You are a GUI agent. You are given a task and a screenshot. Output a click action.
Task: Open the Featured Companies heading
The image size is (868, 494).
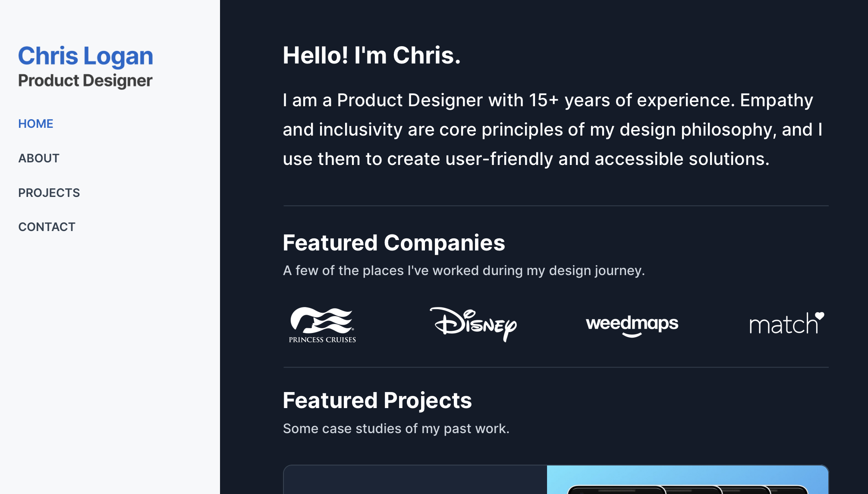pyautogui.click(x=394, y=243)
